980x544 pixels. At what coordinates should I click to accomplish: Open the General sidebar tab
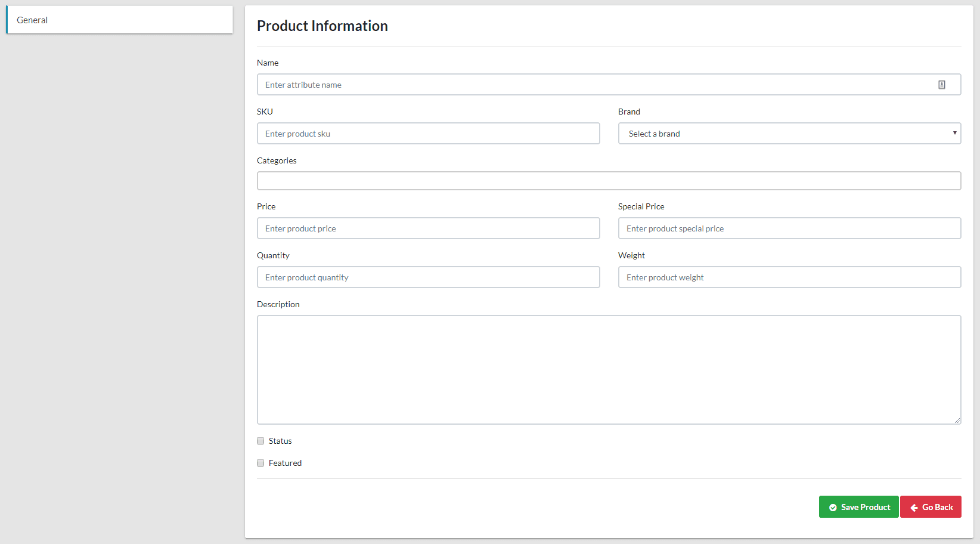pos(119,20)
